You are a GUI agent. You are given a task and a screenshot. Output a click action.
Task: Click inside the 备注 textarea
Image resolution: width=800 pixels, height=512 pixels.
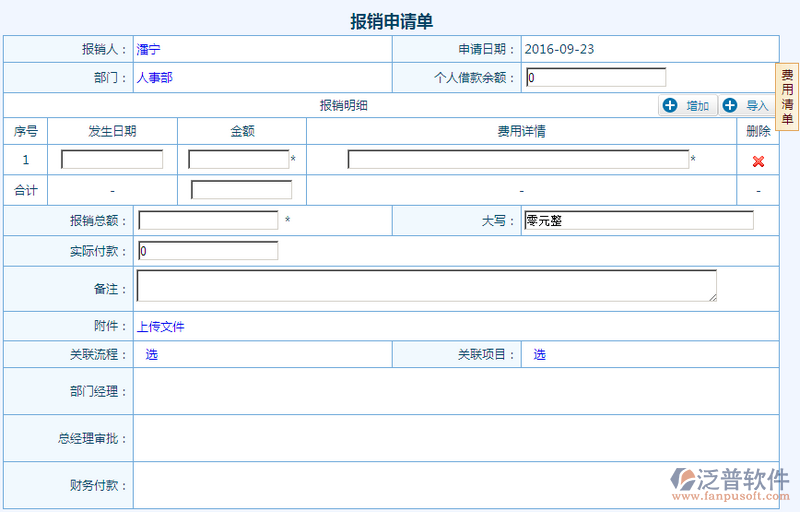(x=426, y=286)
